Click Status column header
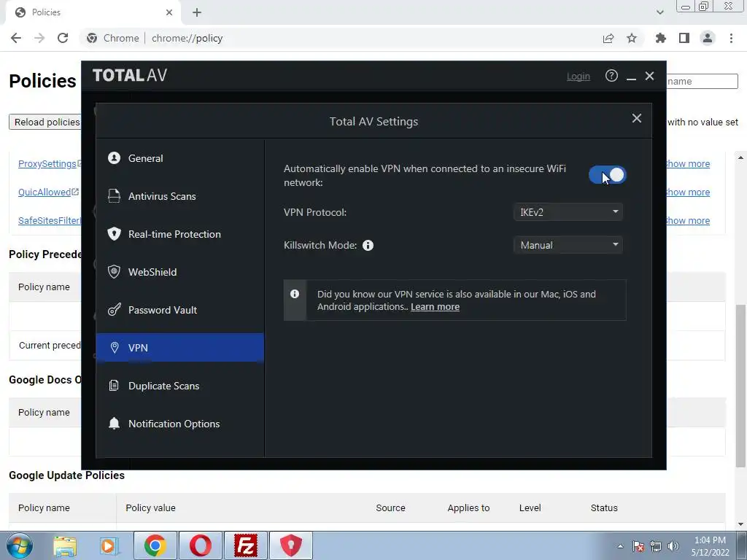This screenshot has width=747, height=560. pos(604,507)
